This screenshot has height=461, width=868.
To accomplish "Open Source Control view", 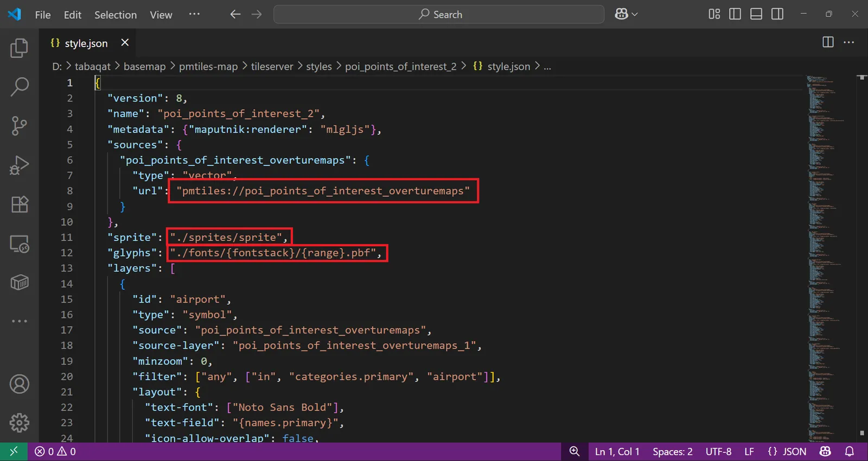I will coord(20,126).
